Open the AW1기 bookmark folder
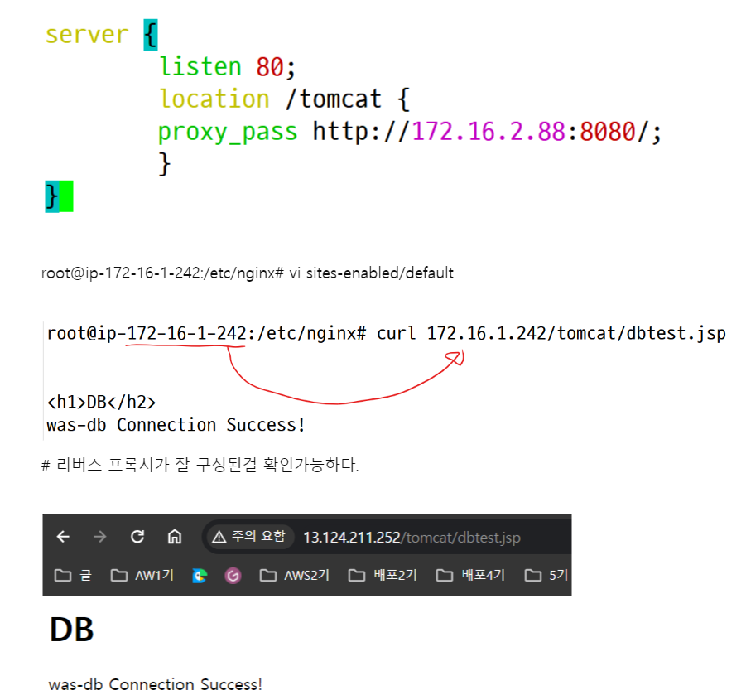Viewport: 746px width, 700px height. tap(142, 575)
